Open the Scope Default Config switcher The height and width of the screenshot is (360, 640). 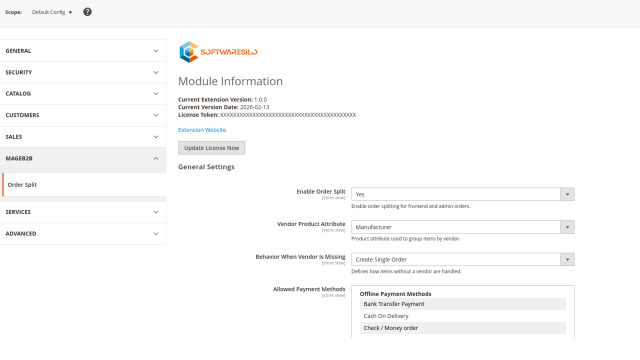coord(52,12)
